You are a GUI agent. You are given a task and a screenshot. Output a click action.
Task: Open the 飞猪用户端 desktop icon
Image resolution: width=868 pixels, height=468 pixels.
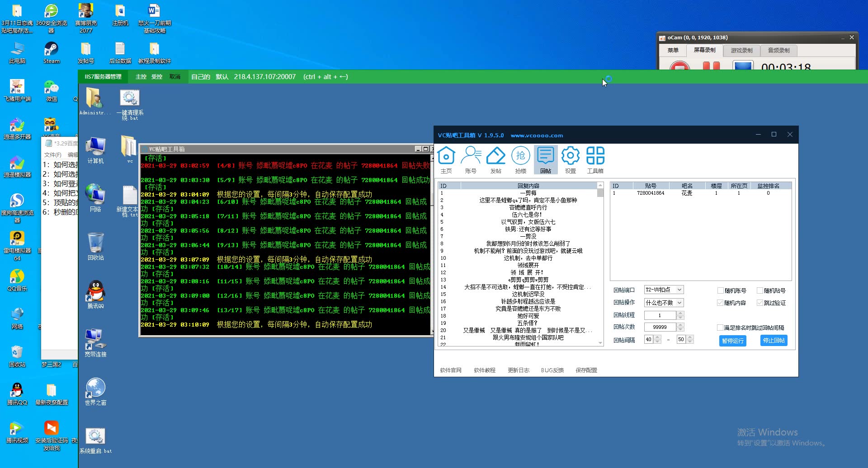[x=17, y=91]
